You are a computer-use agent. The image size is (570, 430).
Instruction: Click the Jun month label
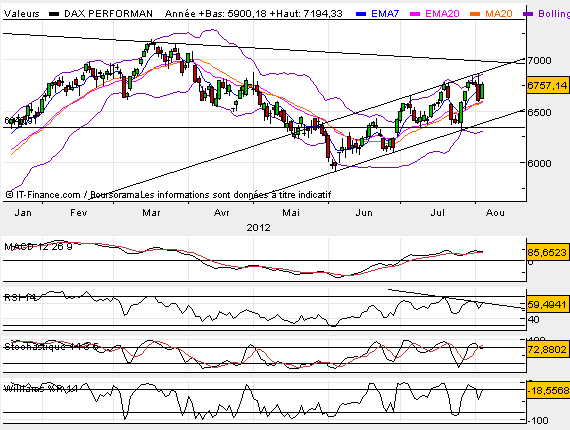364,213
